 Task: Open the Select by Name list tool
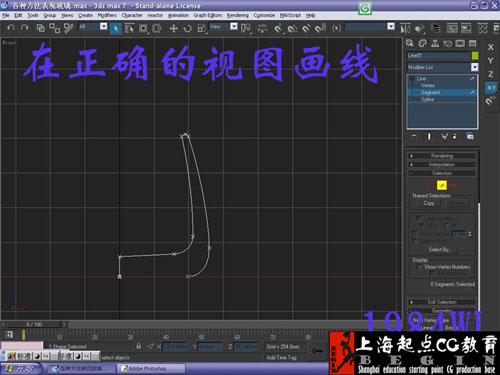[129, 28]
